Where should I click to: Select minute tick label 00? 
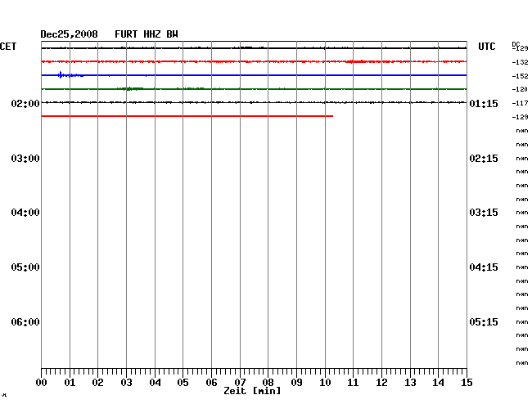[42, 383]
